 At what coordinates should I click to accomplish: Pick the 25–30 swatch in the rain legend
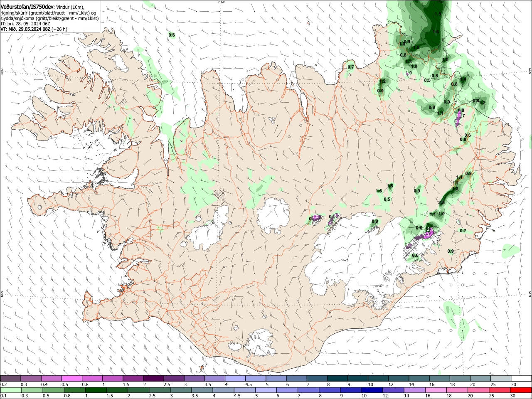(499, 390)
